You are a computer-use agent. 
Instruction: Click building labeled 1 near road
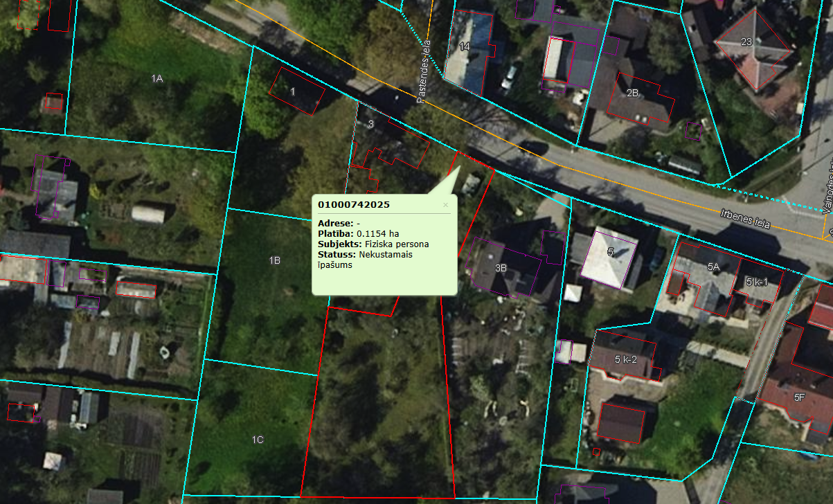[293, 91]
